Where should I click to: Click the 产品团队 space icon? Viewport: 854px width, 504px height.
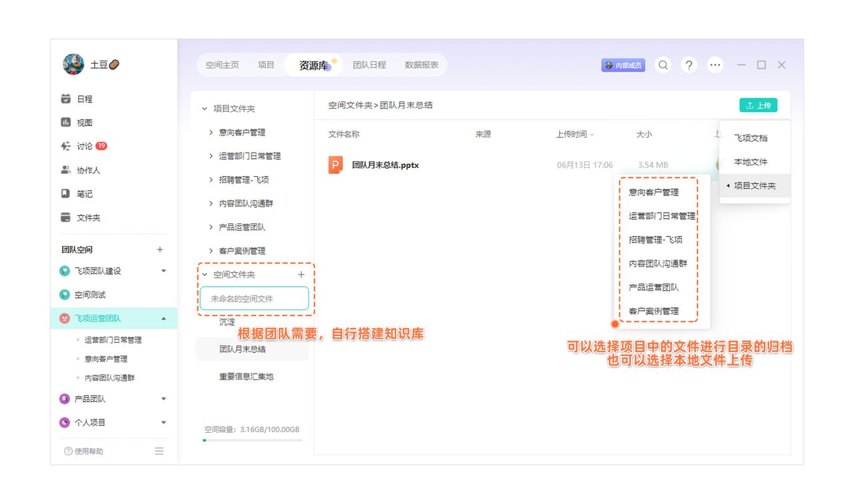click(65, 399)
